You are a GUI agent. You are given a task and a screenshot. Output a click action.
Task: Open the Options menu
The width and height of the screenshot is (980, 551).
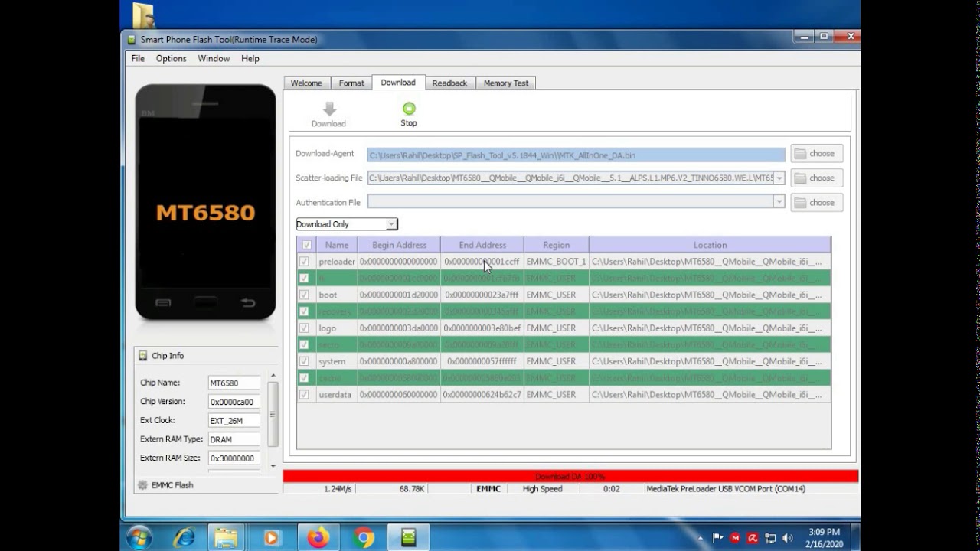(171, 58)
